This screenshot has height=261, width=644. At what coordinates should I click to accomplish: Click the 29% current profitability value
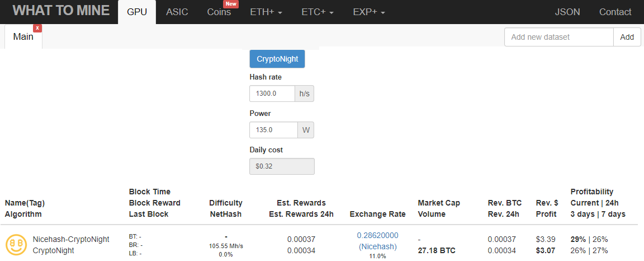click(x=578, y=239)
